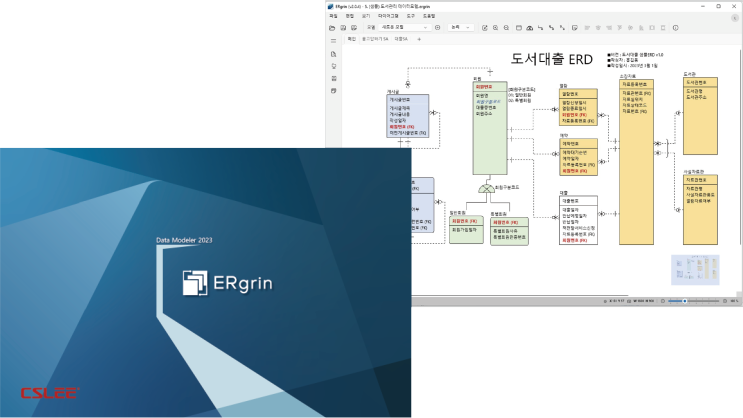Select the 소장자료 entity box
This screenshot has width=743, height=418.
(x=636, y=162)
